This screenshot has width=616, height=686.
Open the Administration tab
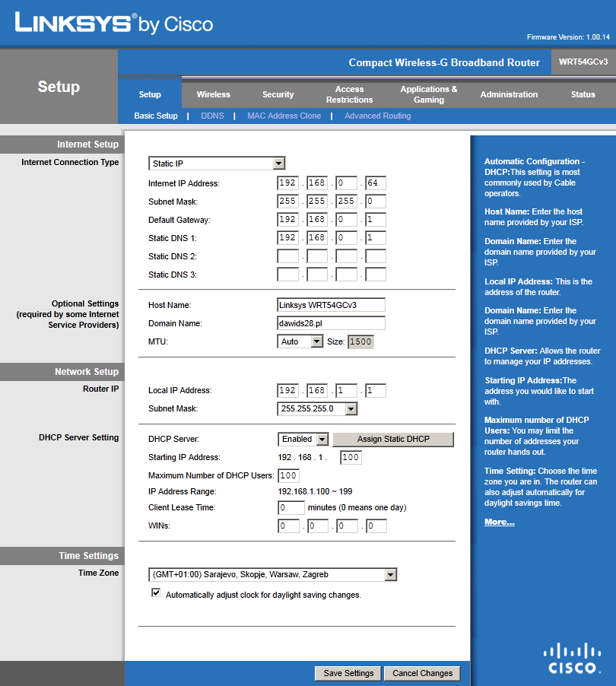click(x=509, y=94)
